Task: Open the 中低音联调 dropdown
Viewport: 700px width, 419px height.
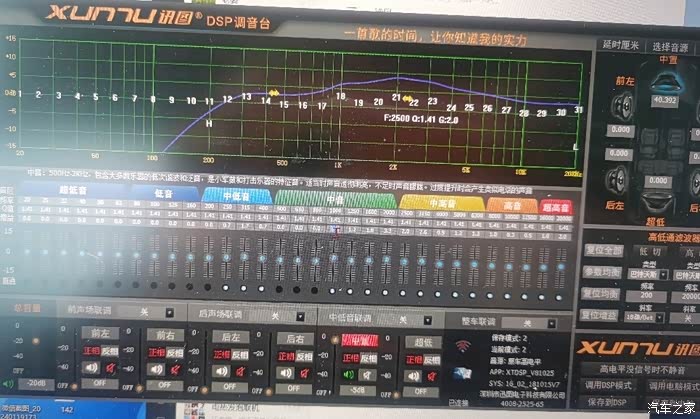Action: [428, 320]
